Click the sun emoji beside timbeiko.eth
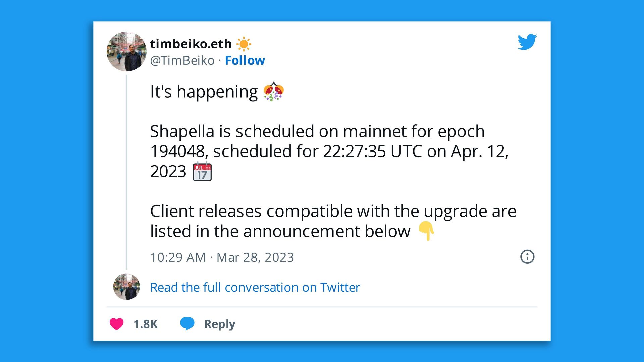 click(244, 44)
